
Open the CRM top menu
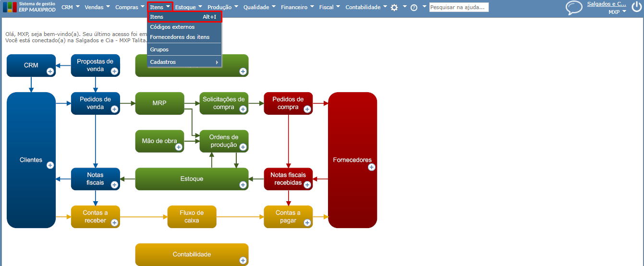tap(70, 7)
